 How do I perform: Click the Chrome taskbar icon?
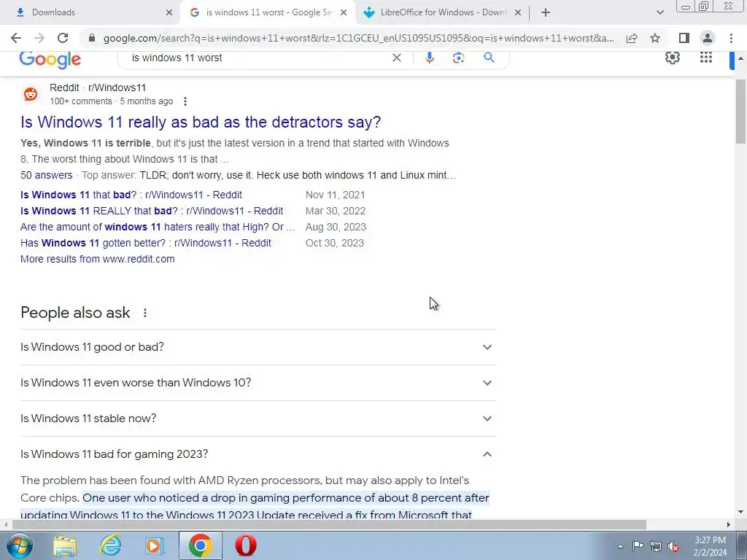200,545
